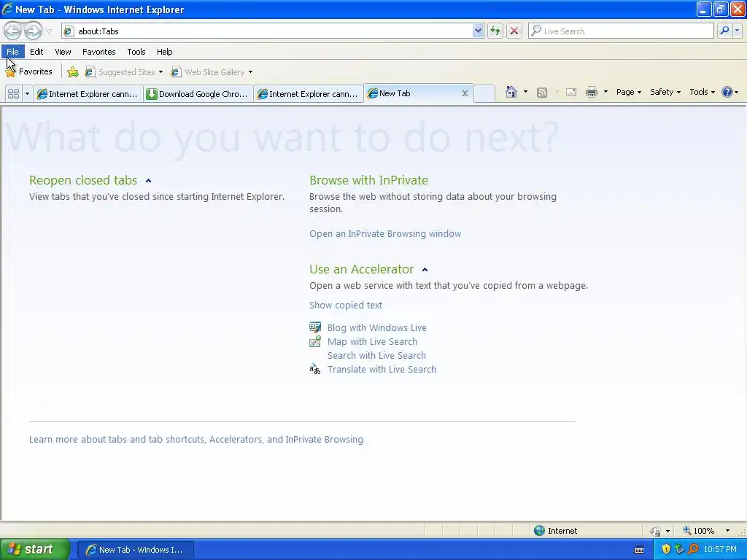Open the zoom level dropdown arrow

tap(727, 531)
